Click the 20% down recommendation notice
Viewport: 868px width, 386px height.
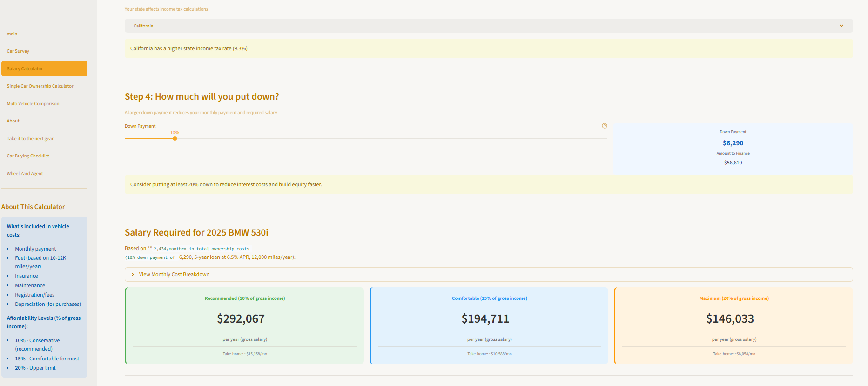click(489, 184)
